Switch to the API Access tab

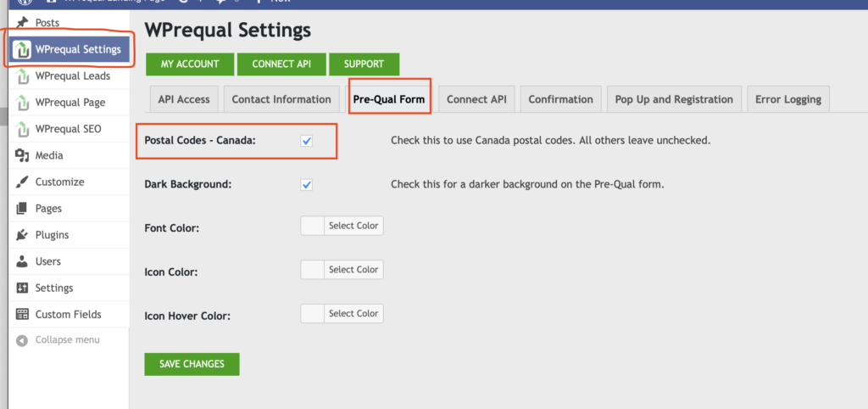tap(184, 100)
